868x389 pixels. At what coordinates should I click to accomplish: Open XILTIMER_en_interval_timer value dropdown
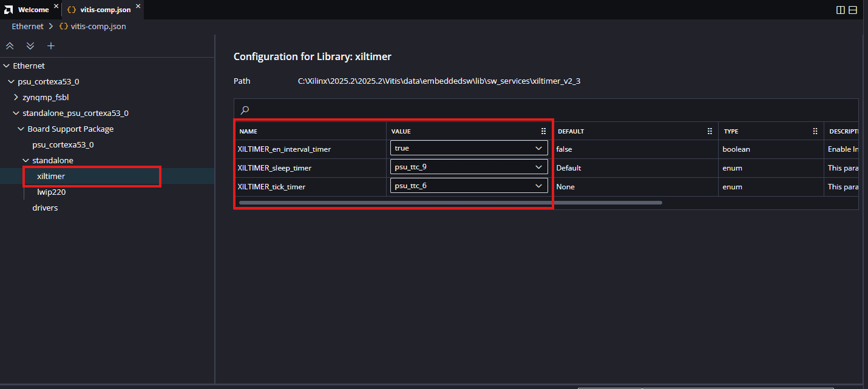[x=469, y=148]
